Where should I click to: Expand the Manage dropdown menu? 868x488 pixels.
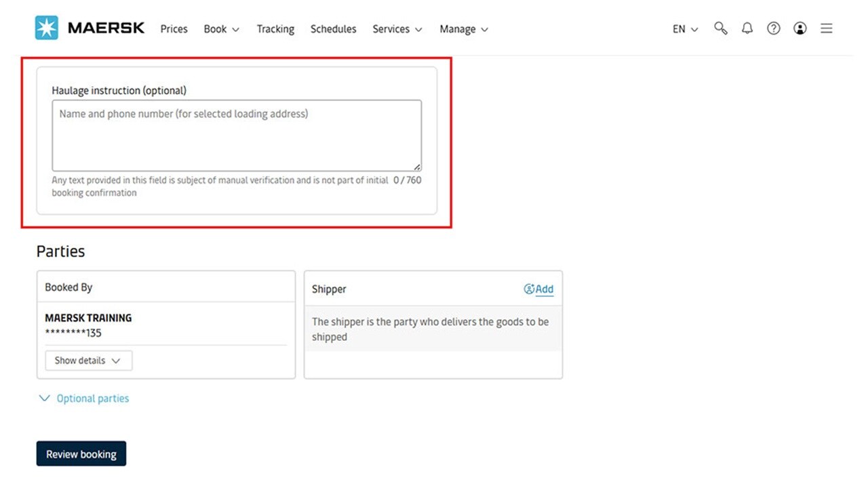click(463, 29)
